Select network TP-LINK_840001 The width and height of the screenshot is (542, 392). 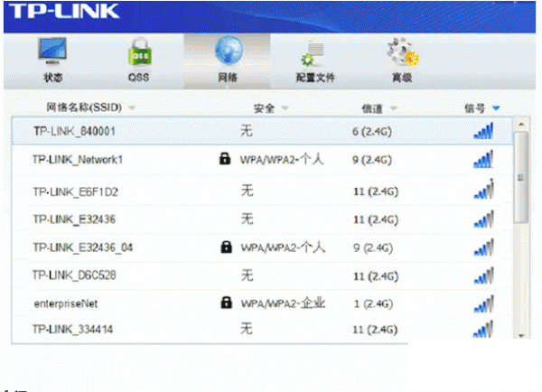pyautogui.click(x=74, y=131)
